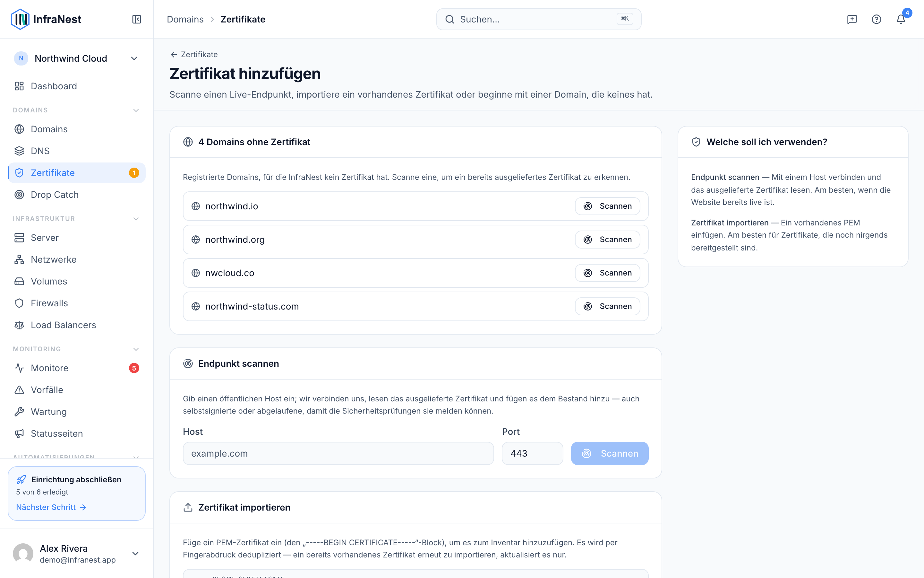This screenshot has height=578, width=924.
Task: Click the demo@infranest.app email text
Action: [x=78, y=560]
